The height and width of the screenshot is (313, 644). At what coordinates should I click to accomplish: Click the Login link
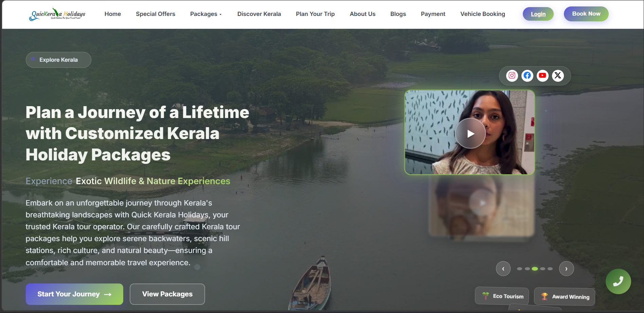point(538,14)
